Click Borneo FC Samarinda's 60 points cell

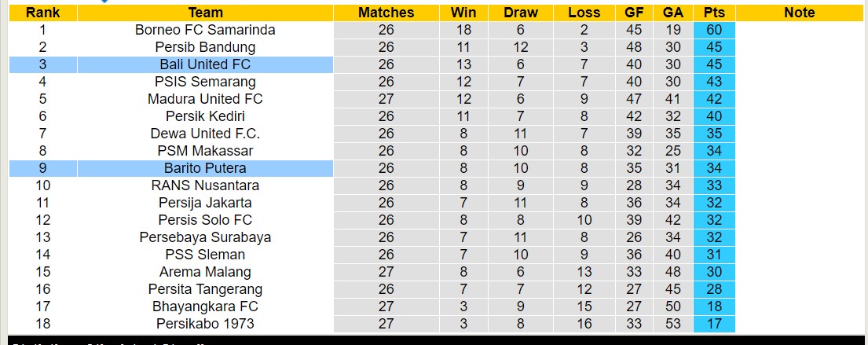pos(714,30)
